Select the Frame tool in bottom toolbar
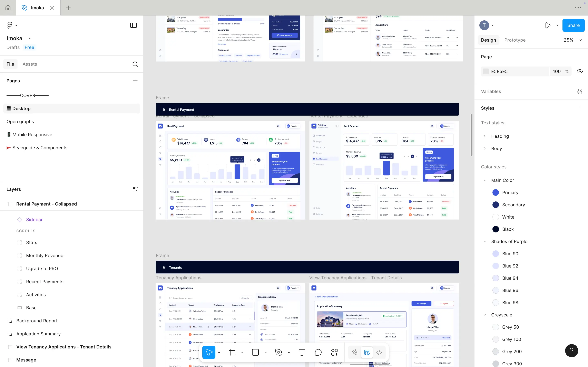The image size is (588, 367). pos(232,352)
